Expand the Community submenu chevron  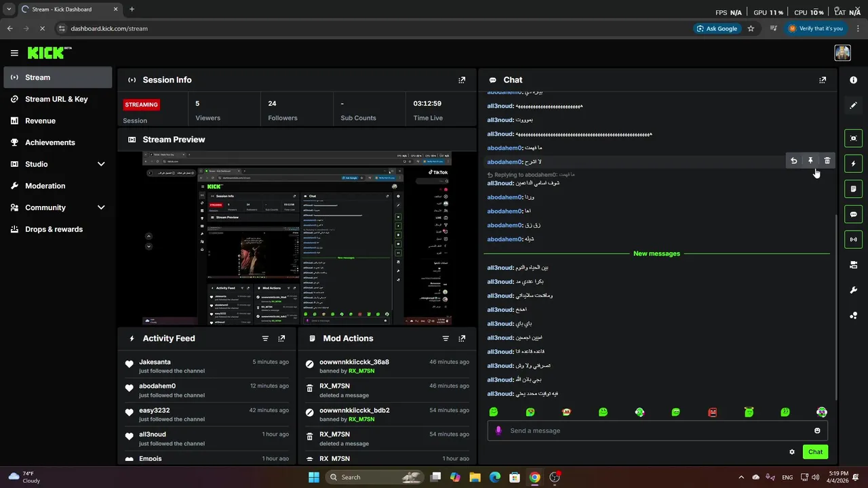(x=101, y=207)
